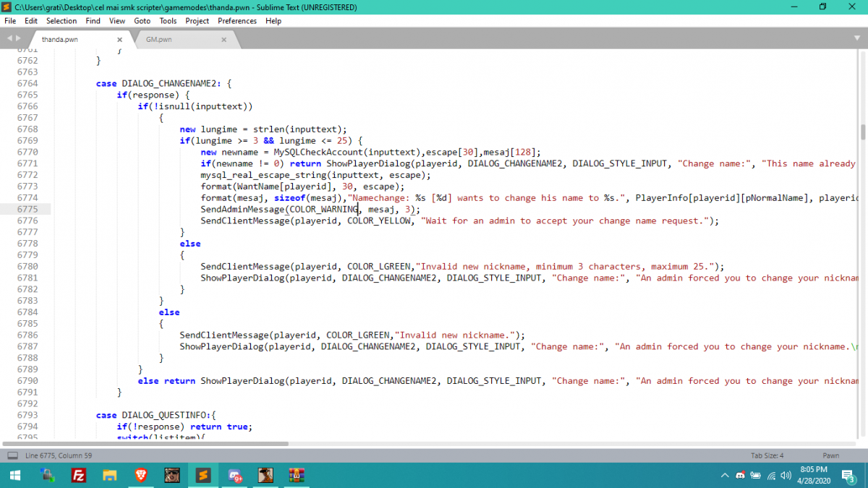Open the tab list dropdown arrow
This screenshot has height=488, width=868.
coord(858,38)
